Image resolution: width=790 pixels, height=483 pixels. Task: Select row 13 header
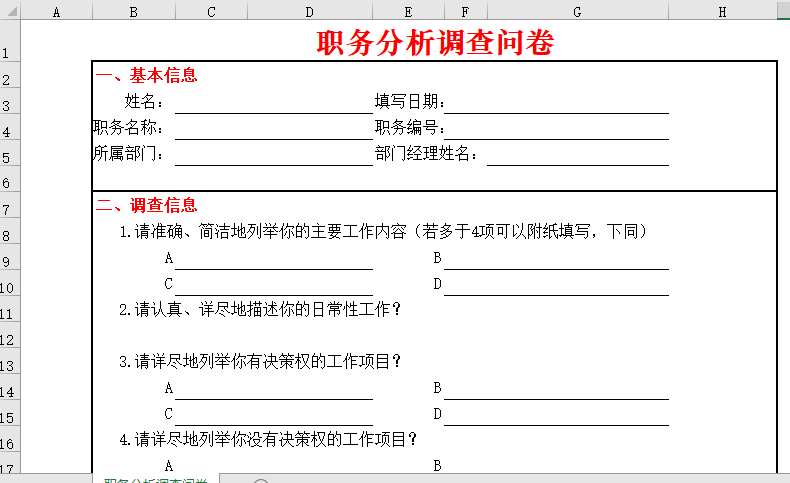tap(10, 361)
